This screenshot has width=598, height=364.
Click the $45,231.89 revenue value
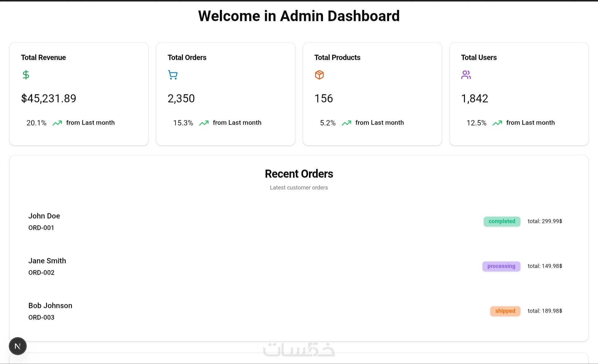point(49,98)
